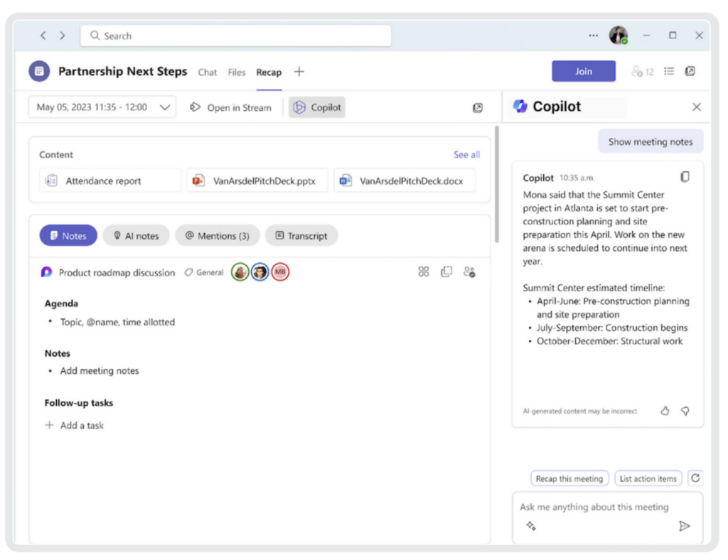Select the Recap tab
The image size is (728, 560).
pyautogui.click(x=269, y=72)
